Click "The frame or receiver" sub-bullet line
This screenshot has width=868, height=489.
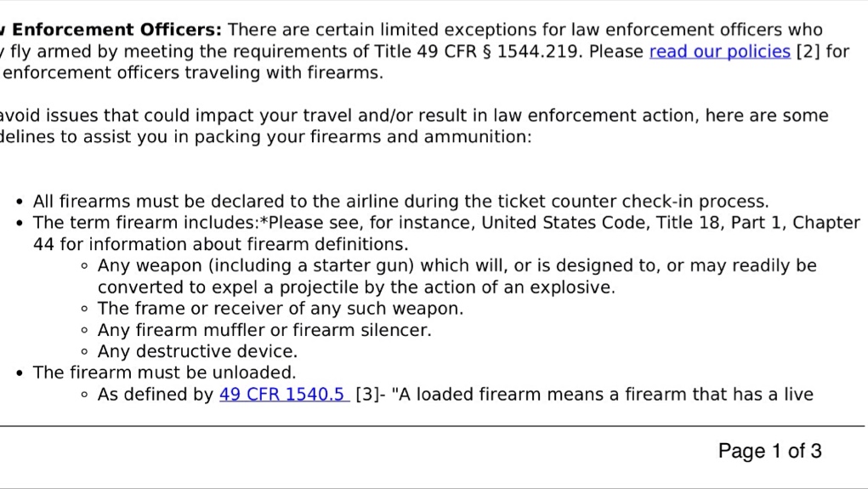point(281,309)
